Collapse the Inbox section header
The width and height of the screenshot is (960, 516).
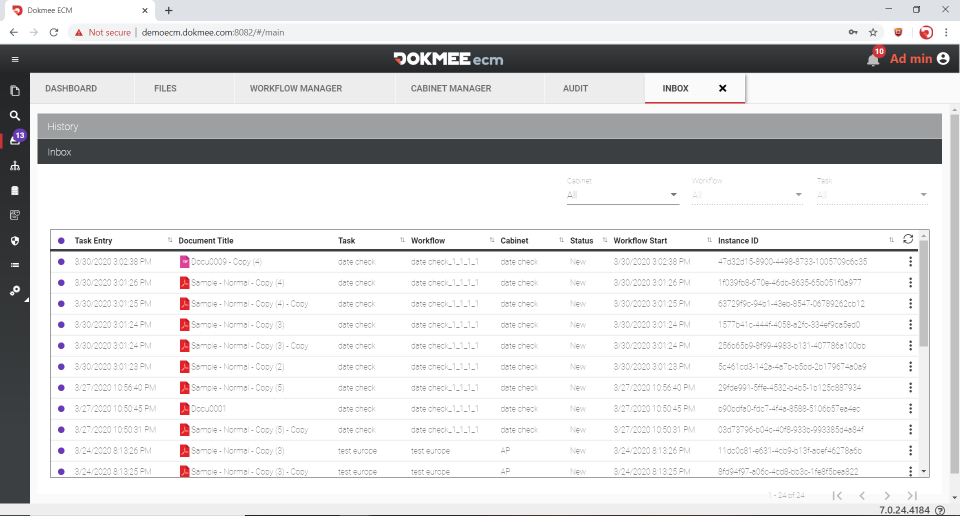[489, 152]
